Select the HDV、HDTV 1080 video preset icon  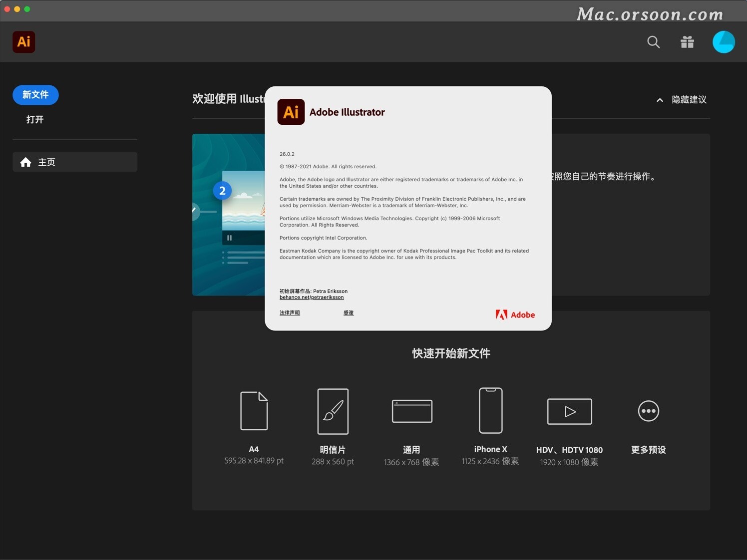point(569,411)
